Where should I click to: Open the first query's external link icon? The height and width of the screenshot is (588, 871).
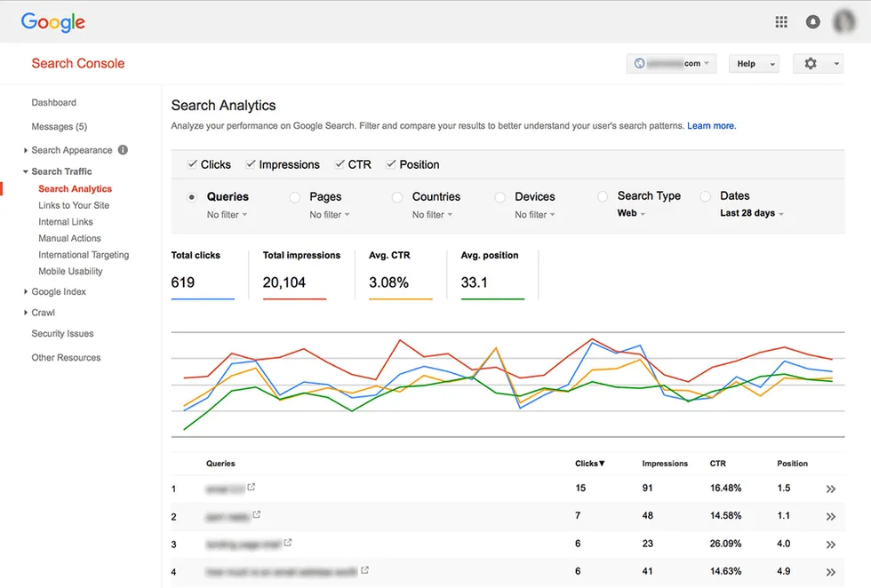point(251,487)
